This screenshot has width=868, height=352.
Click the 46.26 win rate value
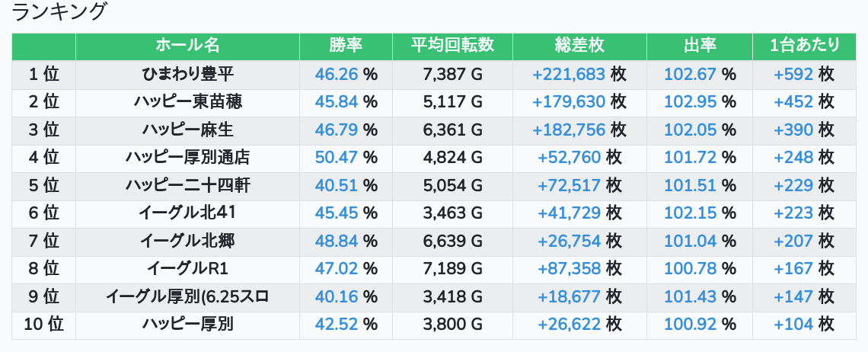(x=336, y=74)
